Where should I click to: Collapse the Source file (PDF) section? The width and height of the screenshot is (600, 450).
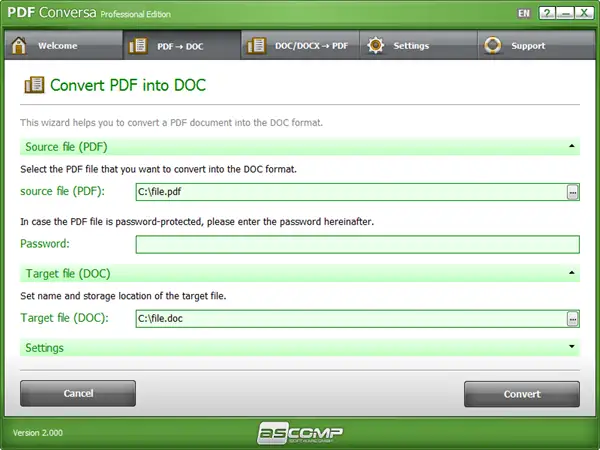pos(572,146)
